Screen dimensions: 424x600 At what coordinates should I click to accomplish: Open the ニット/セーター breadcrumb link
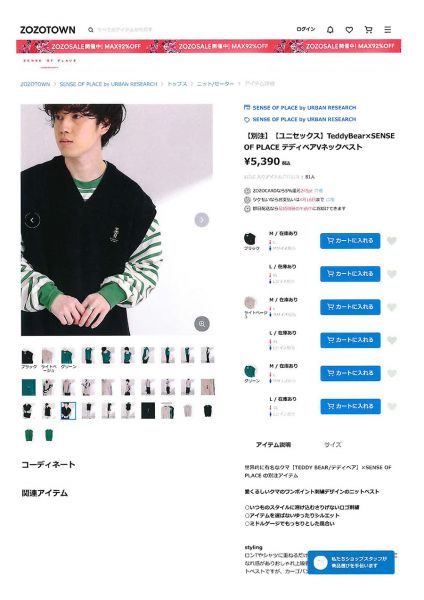coord(215,84)
